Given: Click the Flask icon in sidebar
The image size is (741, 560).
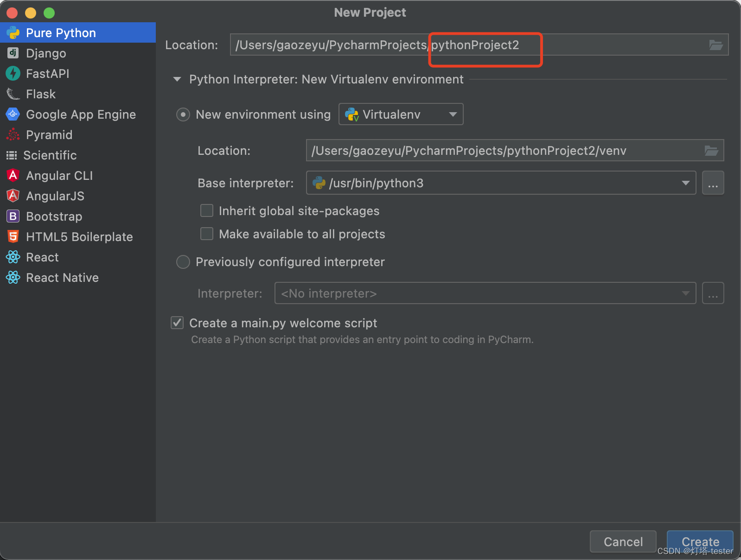Looking at the screenshot, I should pos(13,94).
